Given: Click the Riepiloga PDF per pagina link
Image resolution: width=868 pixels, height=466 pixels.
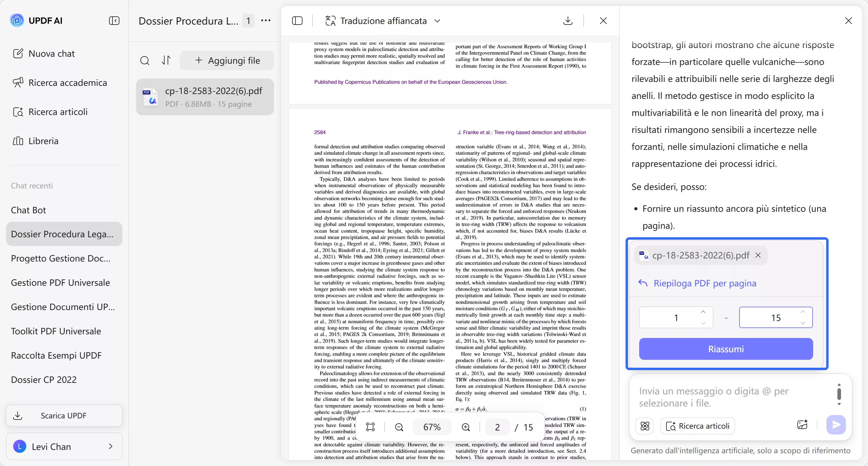Looking at the screenshot, I should pos(697,283).
